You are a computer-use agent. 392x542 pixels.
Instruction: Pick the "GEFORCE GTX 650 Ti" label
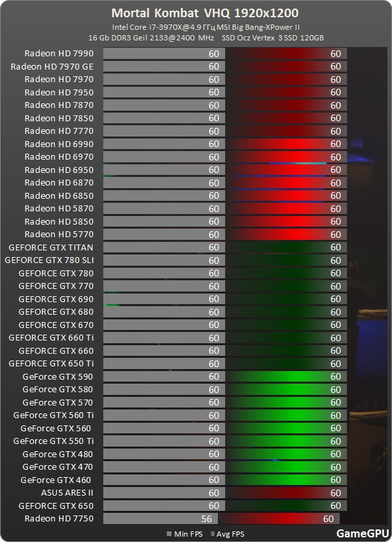[51, 364]
